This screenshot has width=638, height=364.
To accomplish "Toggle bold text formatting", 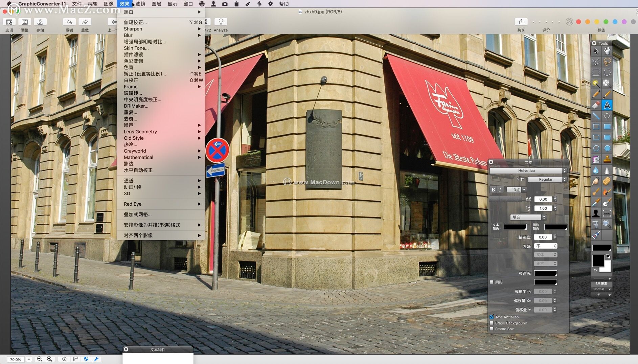I will click(493, 190).
